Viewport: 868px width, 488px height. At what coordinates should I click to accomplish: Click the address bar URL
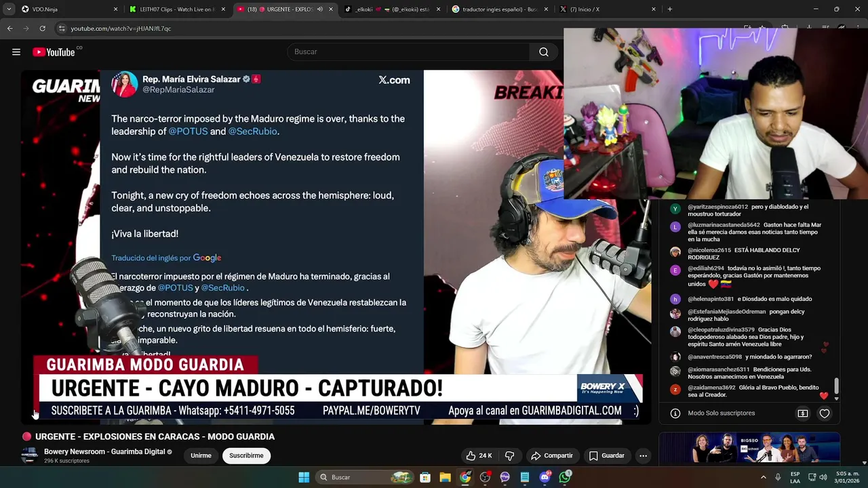[x=121, y=28]
